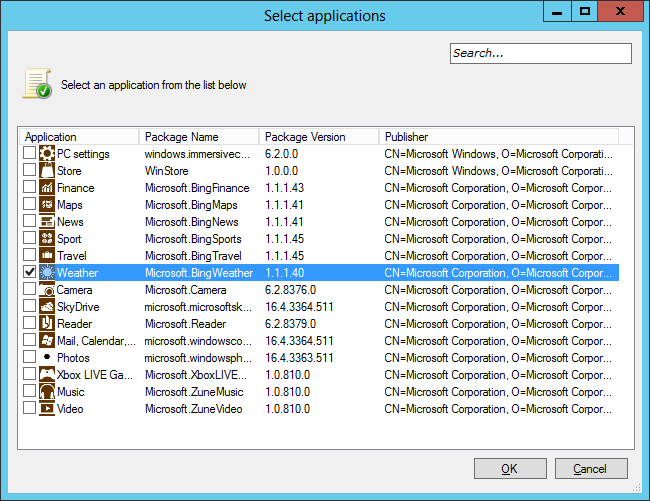Click the Xbox LIVE Games icon
Viewport: 650px width, 501px height.
47,375
